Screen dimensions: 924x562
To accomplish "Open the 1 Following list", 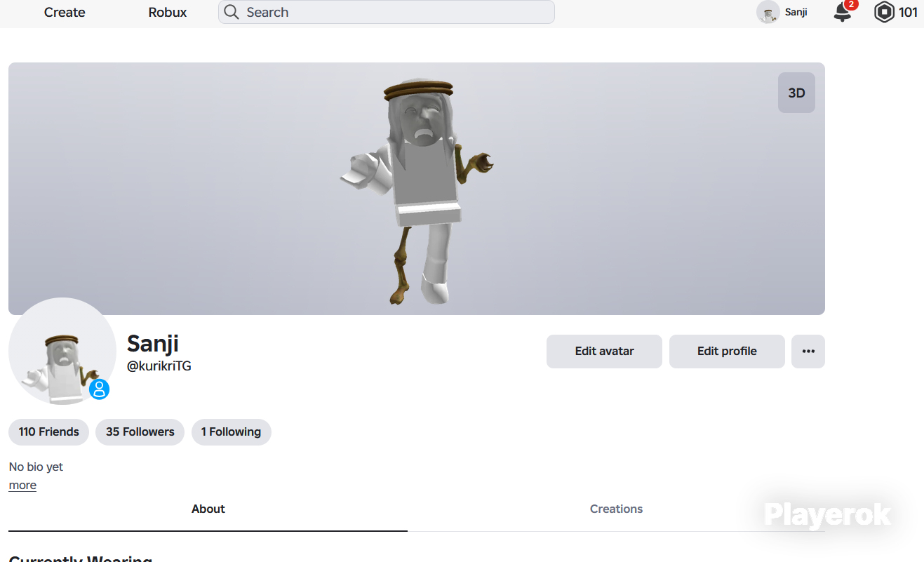I will pyautogui.click(x=231, y=432).
